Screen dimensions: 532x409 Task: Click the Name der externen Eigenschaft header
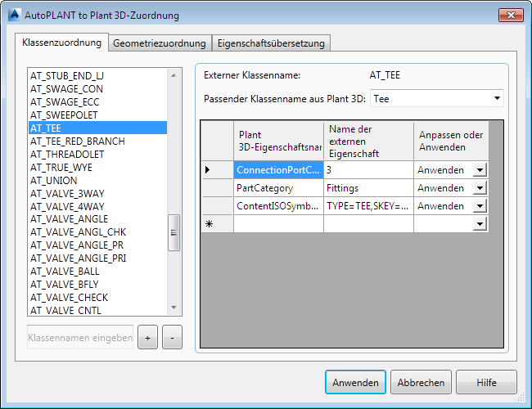point(368,141)
